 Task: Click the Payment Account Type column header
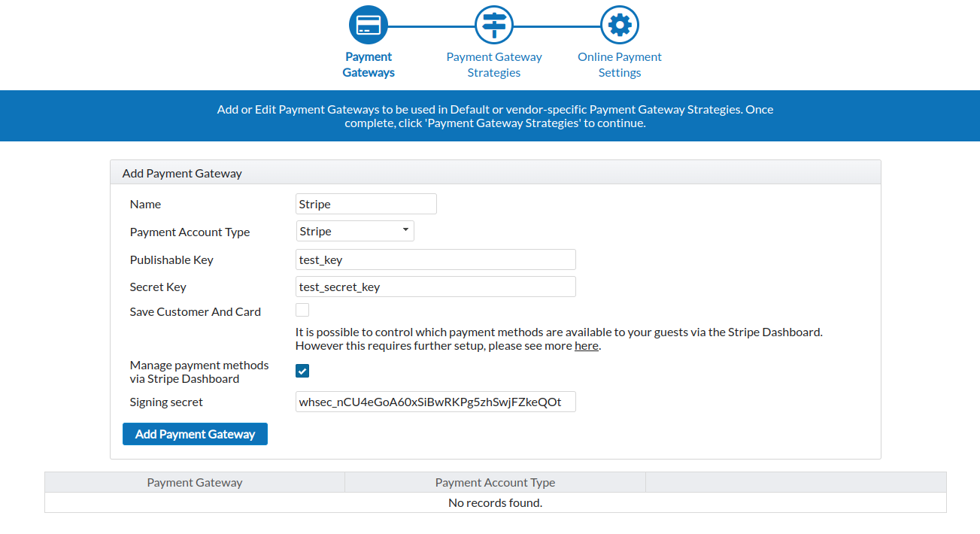[x=495, y=482]
